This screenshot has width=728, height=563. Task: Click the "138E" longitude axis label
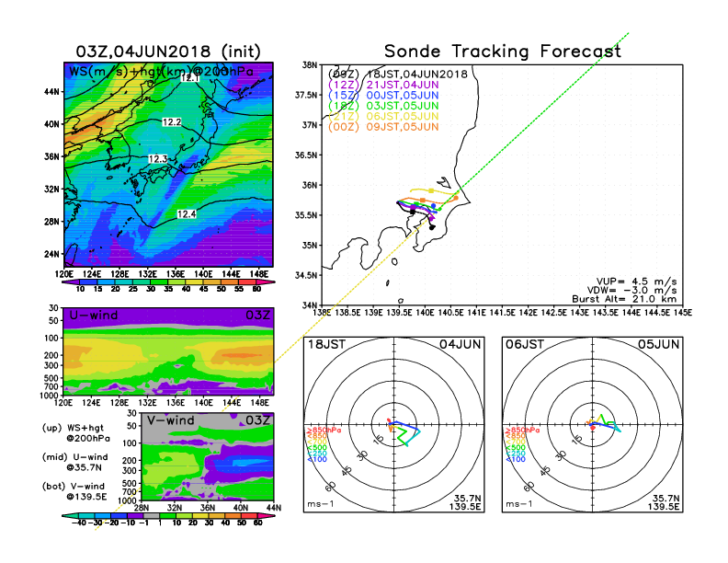pos(322,313)
